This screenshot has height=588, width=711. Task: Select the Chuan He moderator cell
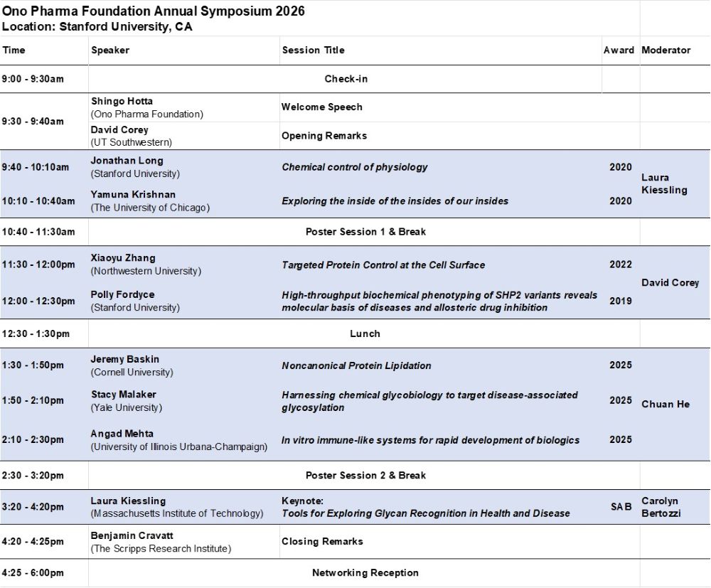point(665,404)
